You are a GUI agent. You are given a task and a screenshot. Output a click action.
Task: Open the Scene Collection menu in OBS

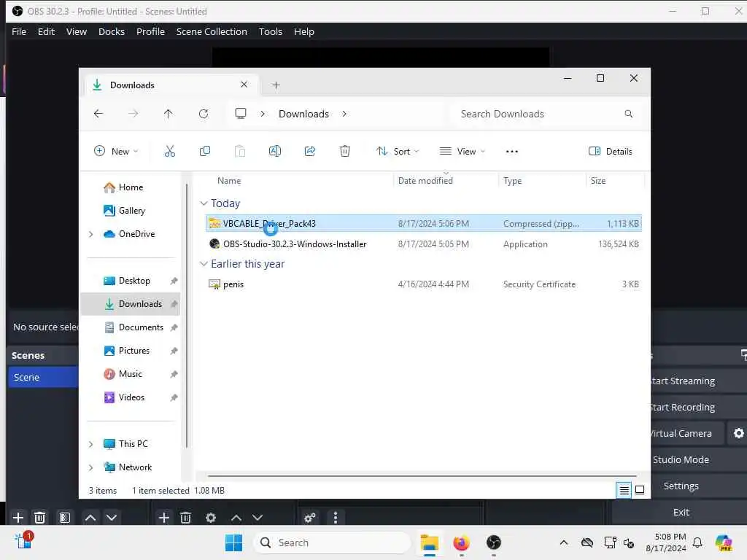click(212, 32)
